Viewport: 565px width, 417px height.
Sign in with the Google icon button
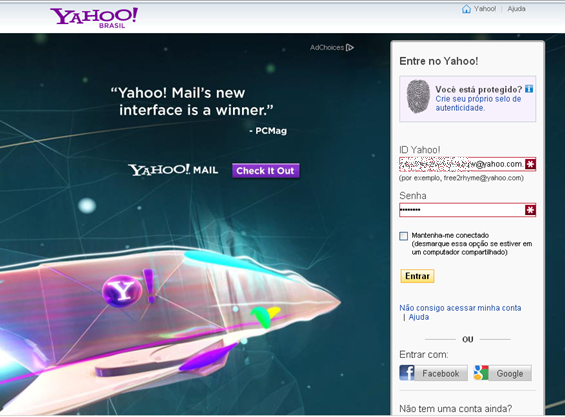pos(503,373)
